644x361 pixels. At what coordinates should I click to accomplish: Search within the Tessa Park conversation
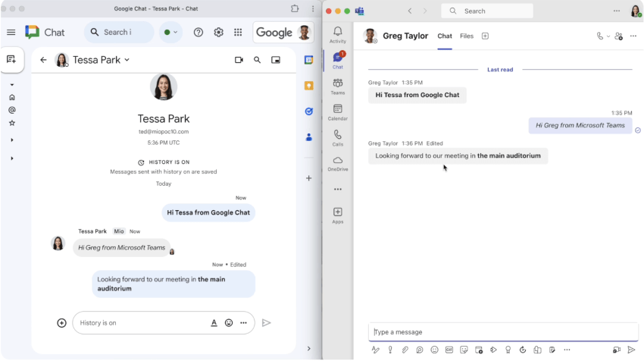258,60
